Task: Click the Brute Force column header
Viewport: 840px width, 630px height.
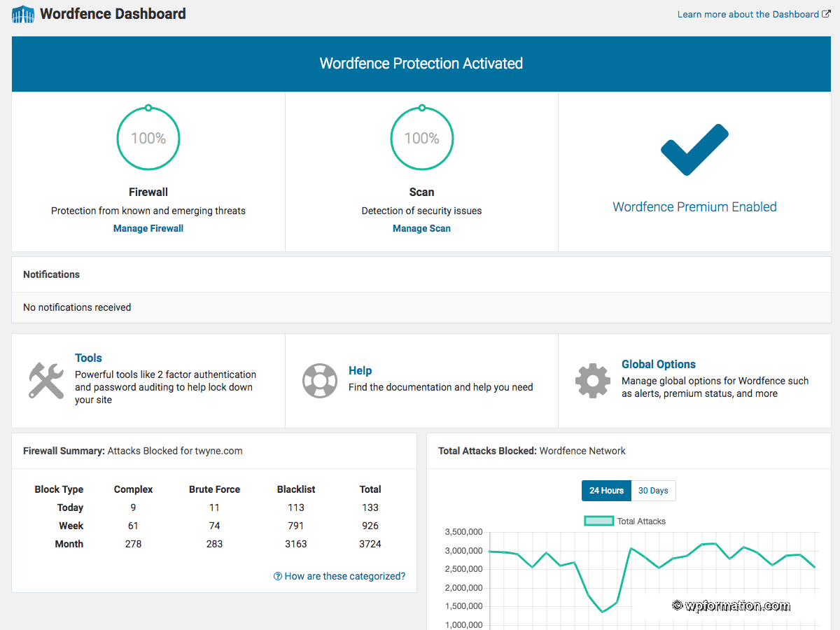Action: [214, 489]
